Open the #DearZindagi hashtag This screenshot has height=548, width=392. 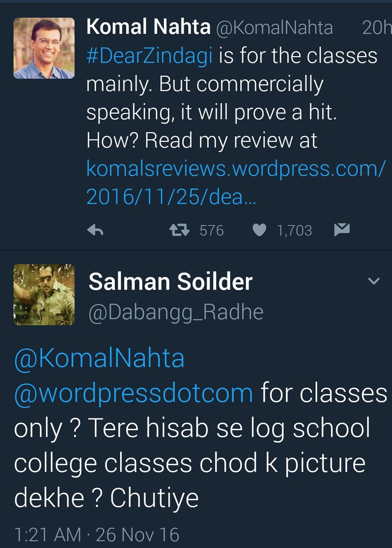point(149,56)
